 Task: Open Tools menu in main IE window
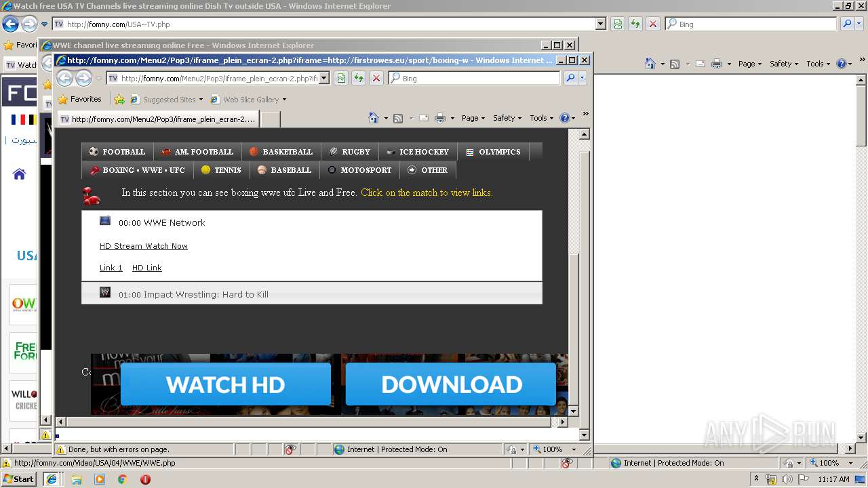[x=818, y=64]
